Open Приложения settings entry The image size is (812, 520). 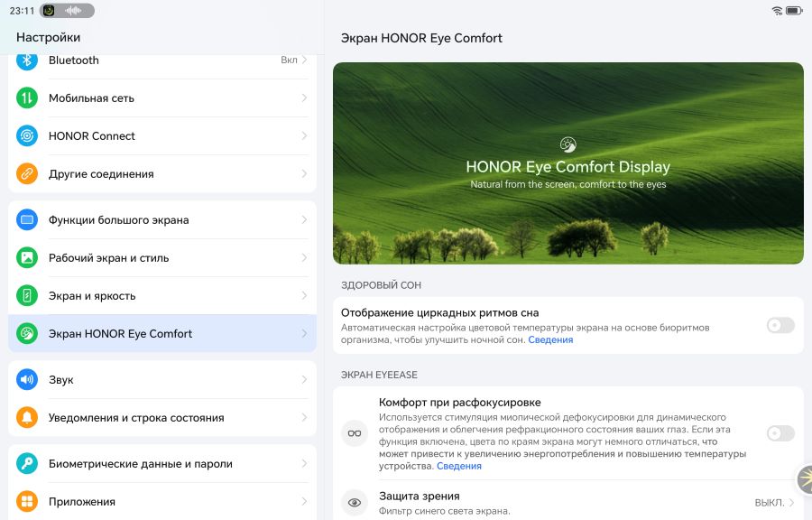[162, 501]
